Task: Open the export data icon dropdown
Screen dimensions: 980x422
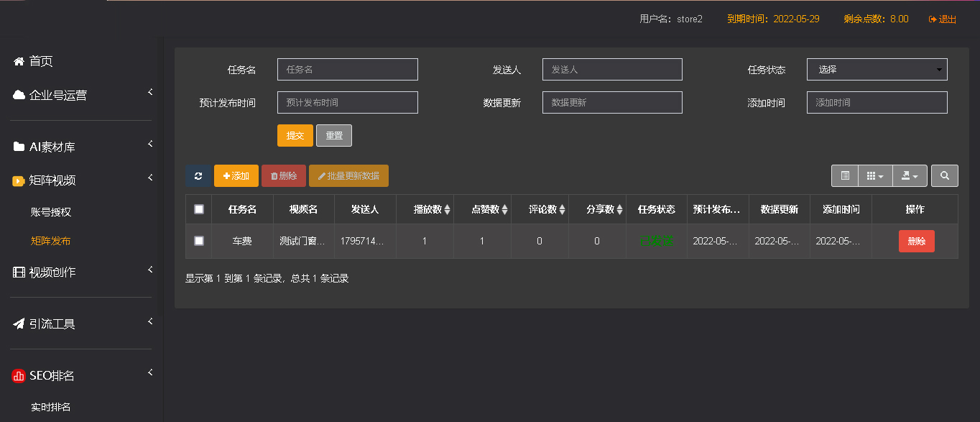Action: pyautogui.click(x=910, y=176)
